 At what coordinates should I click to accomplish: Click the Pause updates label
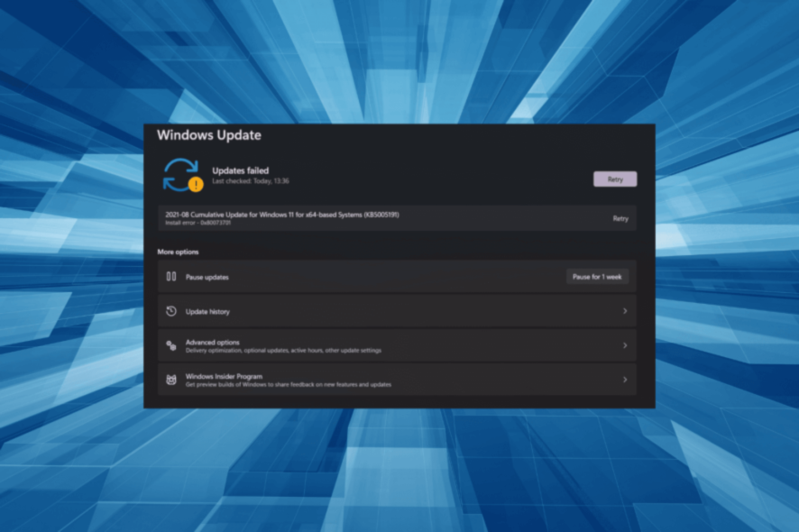[207, 277]
